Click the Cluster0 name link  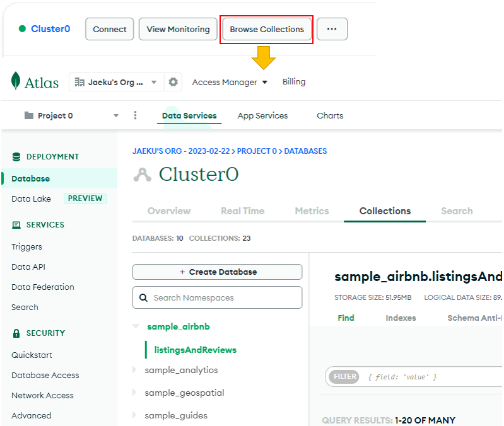[x=50, y=28]
